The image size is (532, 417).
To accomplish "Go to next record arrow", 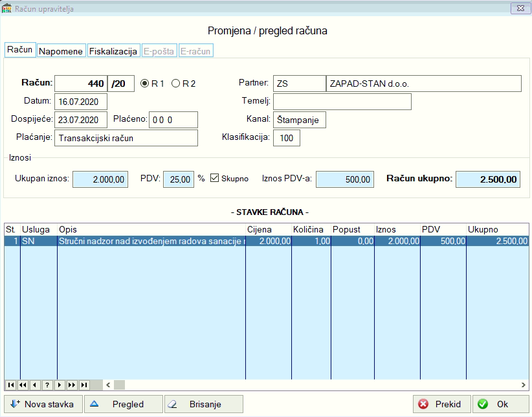I will [x=60, y=385].
